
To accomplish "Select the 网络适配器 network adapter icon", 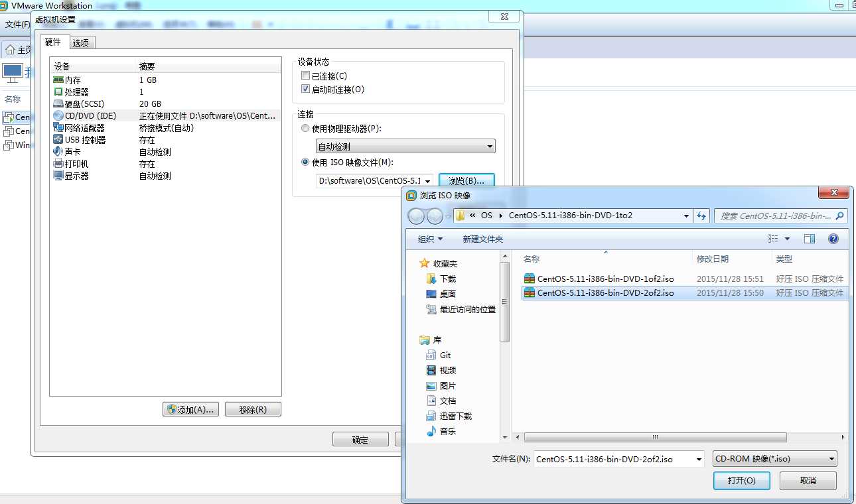I will 58,127.
